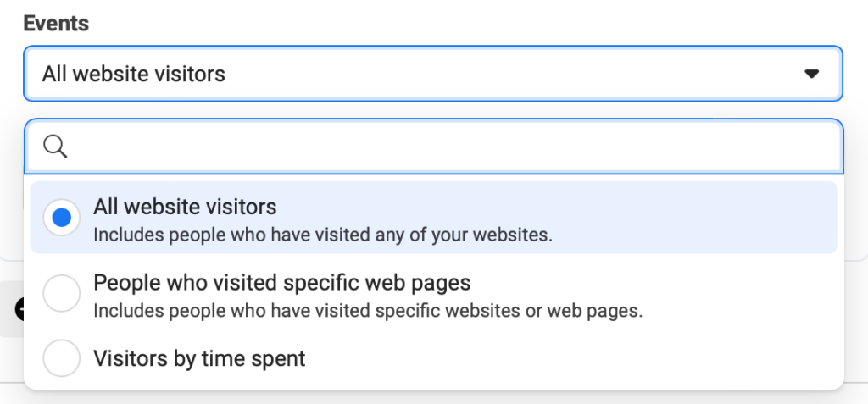Screen dimensions: 868x404
Task: Click the magnifying glass search icon
Action: coord(55,147)
